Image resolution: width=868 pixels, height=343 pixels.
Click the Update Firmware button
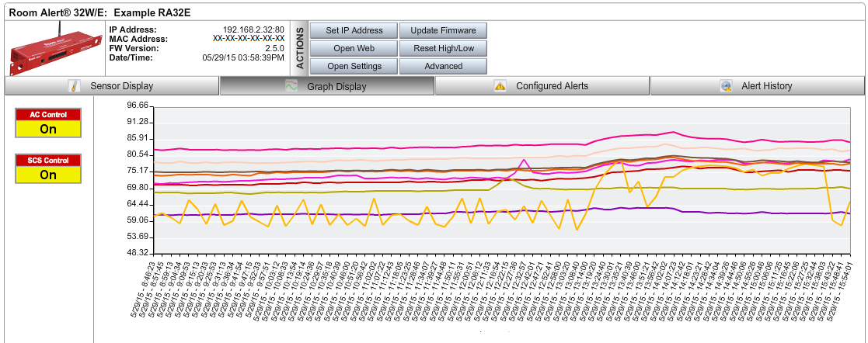point(443,30)
